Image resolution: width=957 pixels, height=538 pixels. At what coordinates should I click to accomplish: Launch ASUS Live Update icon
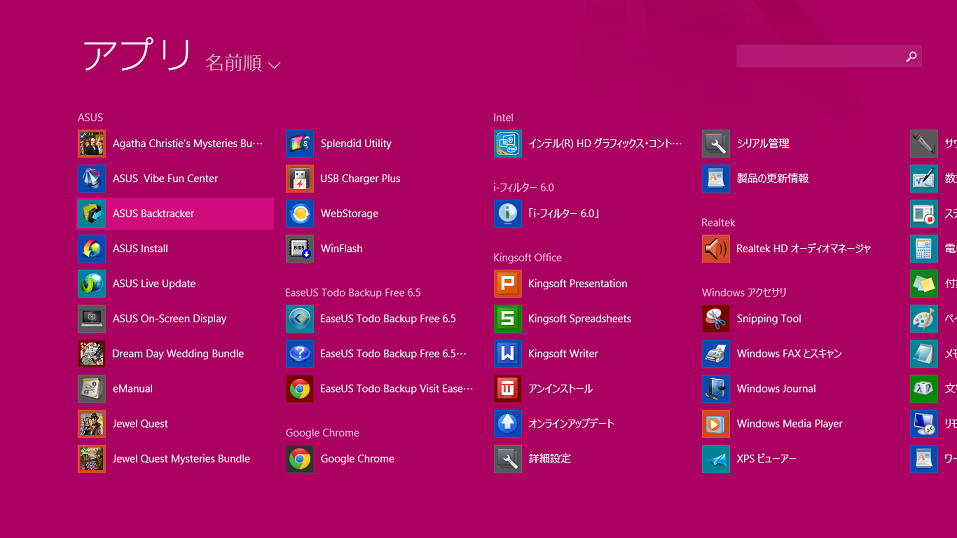point(92,283)
